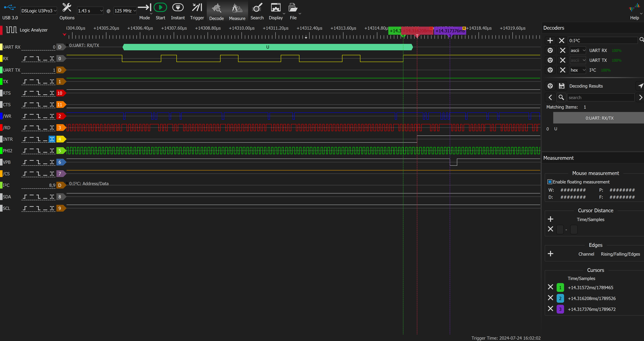Click Add cursor distance plus button
The image size is (644, 341).
point(551,220)
